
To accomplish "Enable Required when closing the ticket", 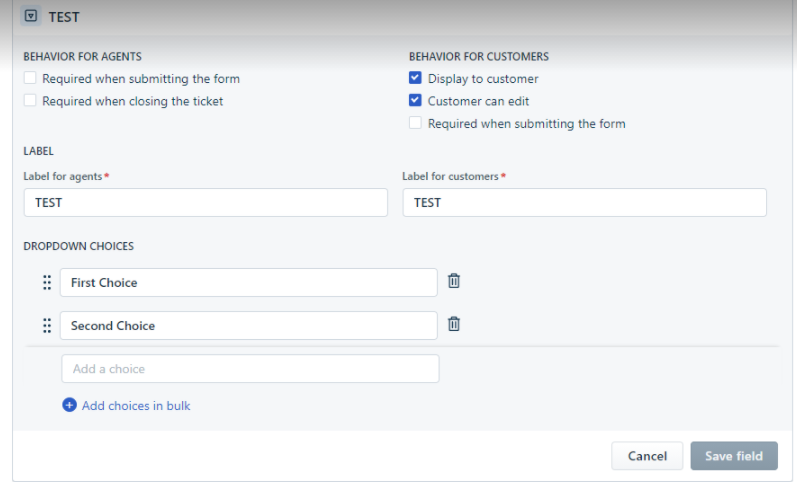I will pyautogui.click(x=30, y=100).
